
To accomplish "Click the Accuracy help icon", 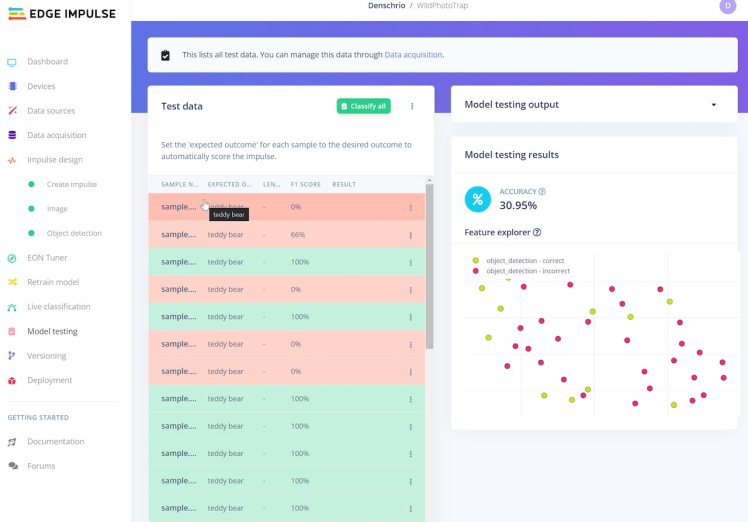I will pos(542,191).
